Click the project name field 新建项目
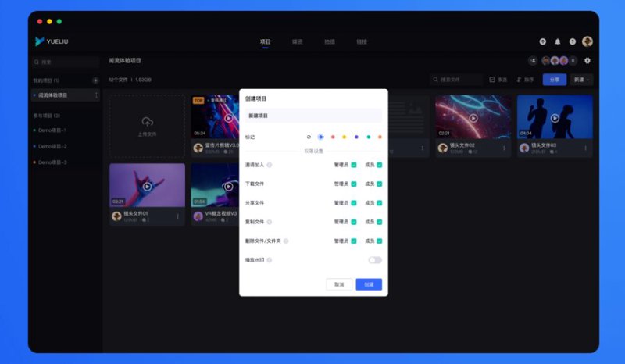Image resolution: width=625 pixels, height=364 pixels. (314, 116)
